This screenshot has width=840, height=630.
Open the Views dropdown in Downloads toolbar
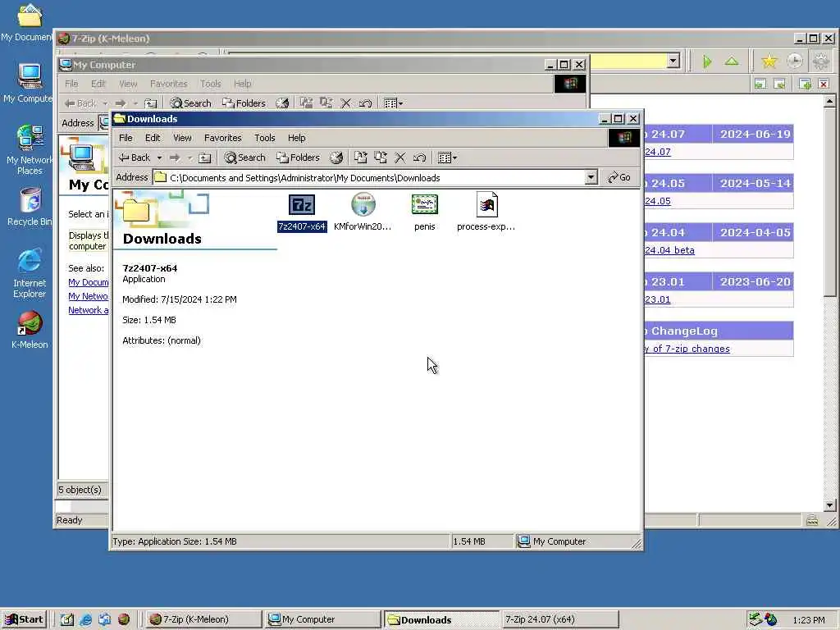[x=447, y=157]
